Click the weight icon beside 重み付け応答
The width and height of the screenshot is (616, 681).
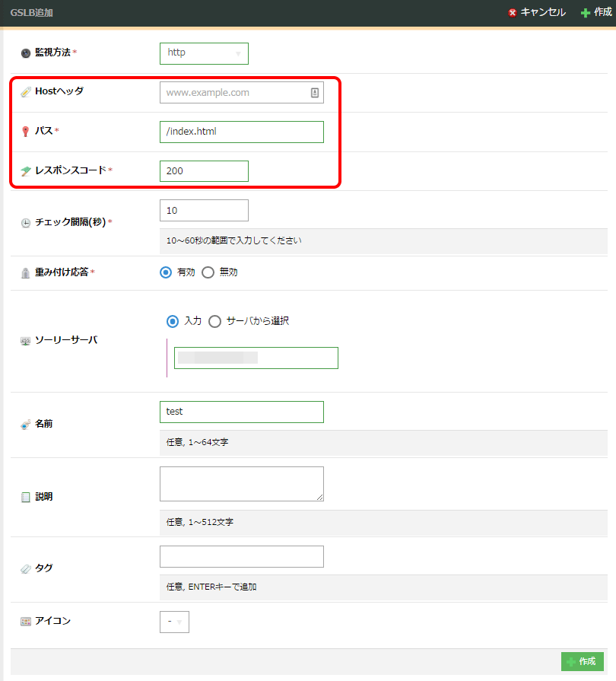(26, 272)
